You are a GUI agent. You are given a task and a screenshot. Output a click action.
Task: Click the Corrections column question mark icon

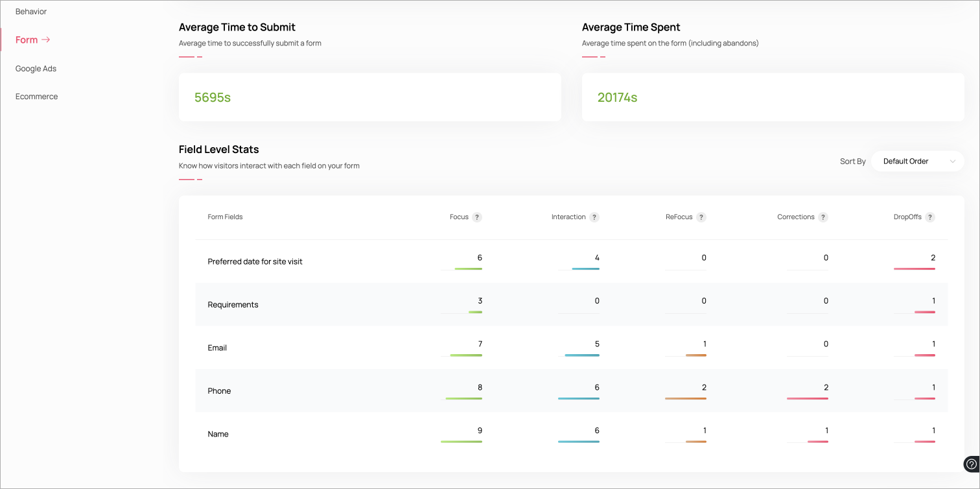(823, 217)
